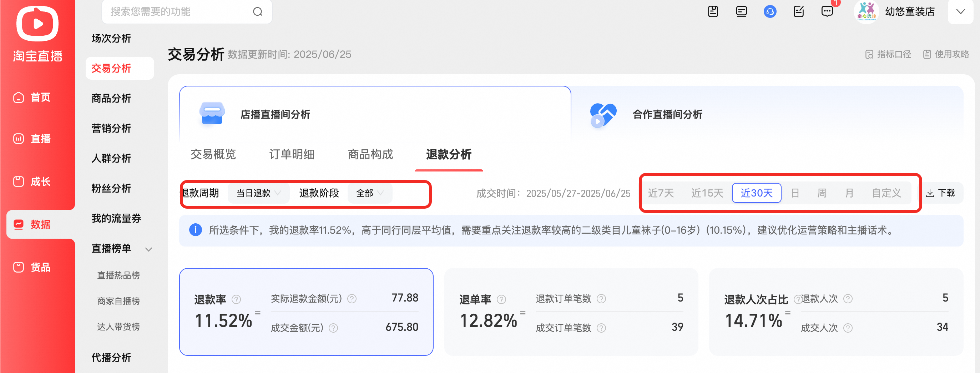This screenshot has height=373, width=980.
Task: Open 人群分析 in side menu
Action: coord(111,159)
